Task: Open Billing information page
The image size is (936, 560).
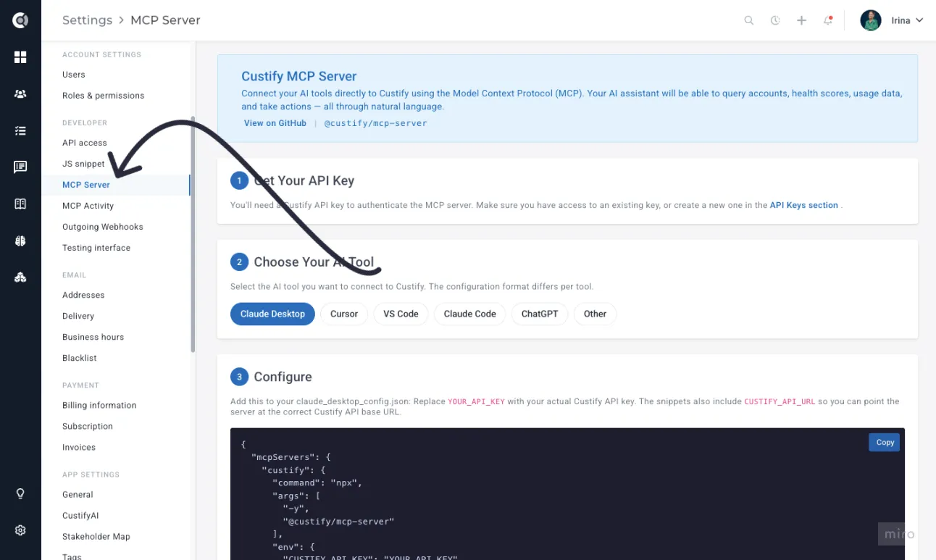Action: click(x=99, y=405)
